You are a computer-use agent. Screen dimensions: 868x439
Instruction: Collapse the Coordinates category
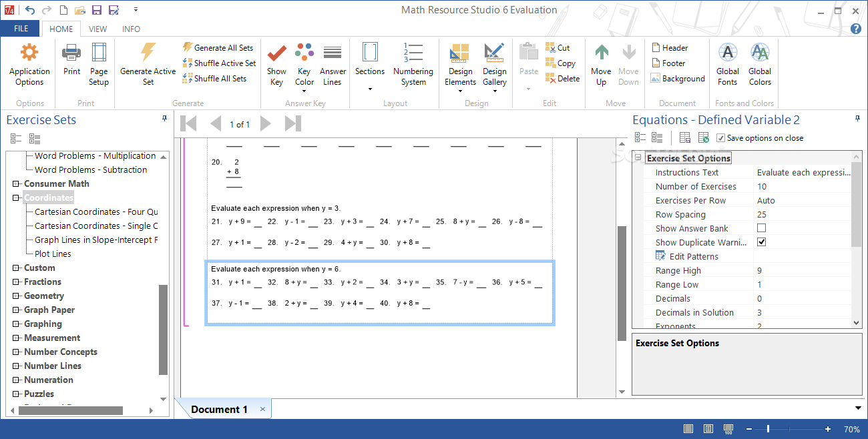pos(16,197)
